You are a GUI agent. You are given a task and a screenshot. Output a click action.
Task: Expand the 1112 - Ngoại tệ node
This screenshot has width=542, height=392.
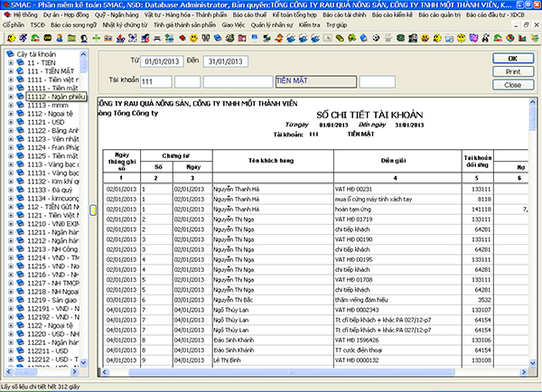(x=11, y=114)
